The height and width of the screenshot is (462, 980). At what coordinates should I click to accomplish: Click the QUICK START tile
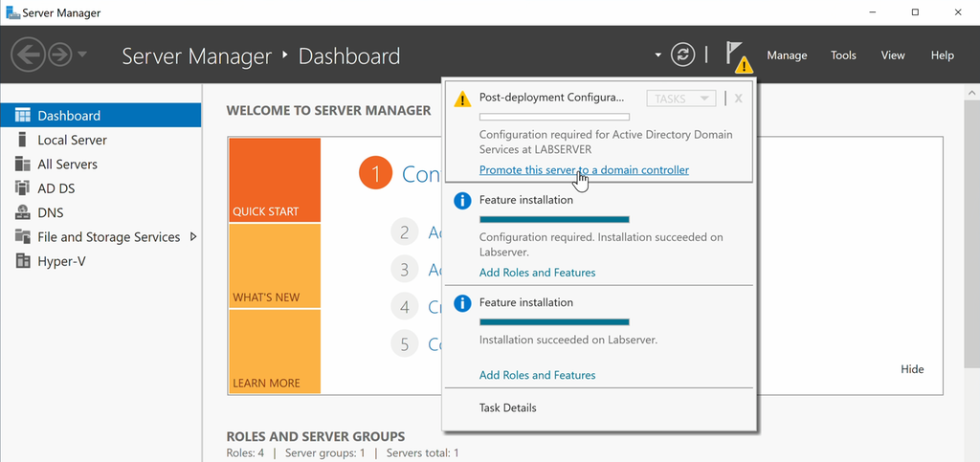[x=275, y=180]
